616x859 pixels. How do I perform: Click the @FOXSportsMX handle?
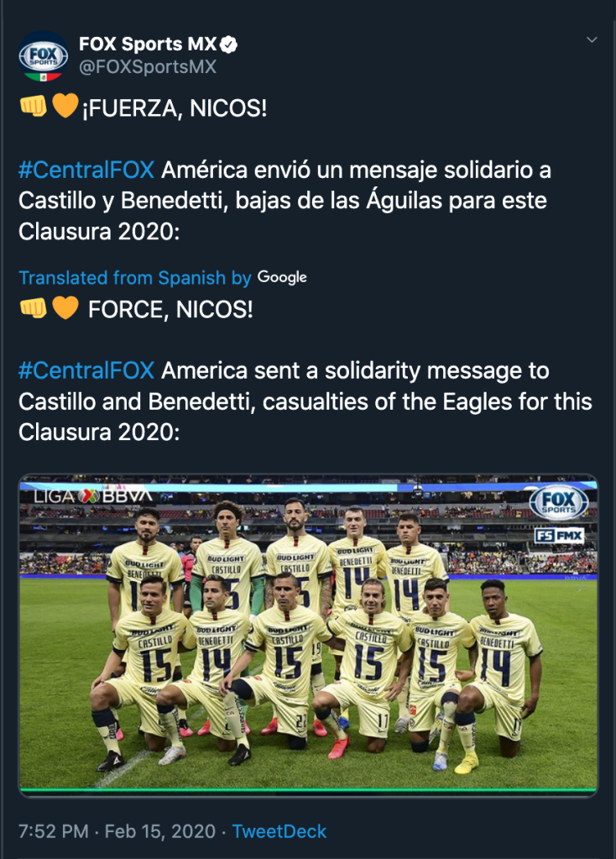(x=147, y=67)
